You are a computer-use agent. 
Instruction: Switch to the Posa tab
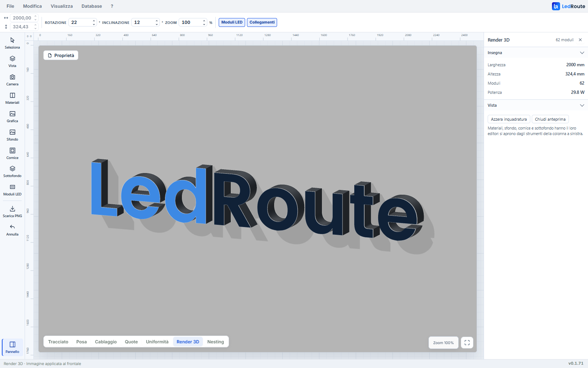pyautogui.click(x=82, y=342)
